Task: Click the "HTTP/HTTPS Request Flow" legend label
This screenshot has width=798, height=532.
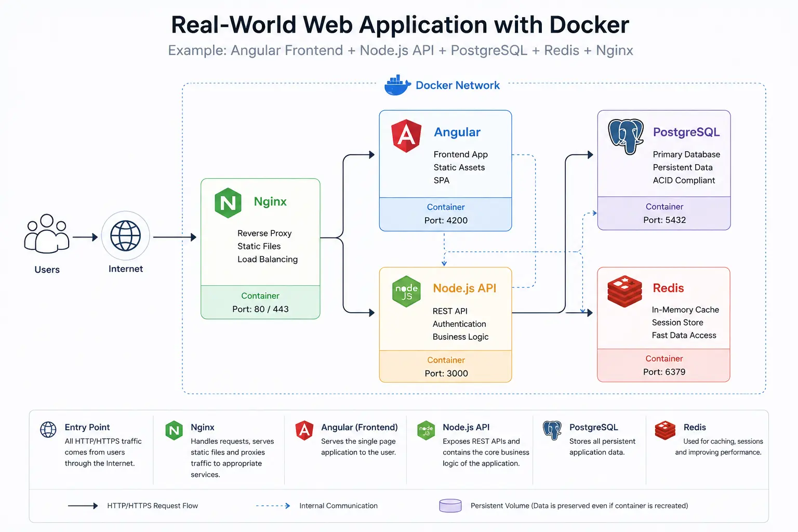Action: click(153, 506)
